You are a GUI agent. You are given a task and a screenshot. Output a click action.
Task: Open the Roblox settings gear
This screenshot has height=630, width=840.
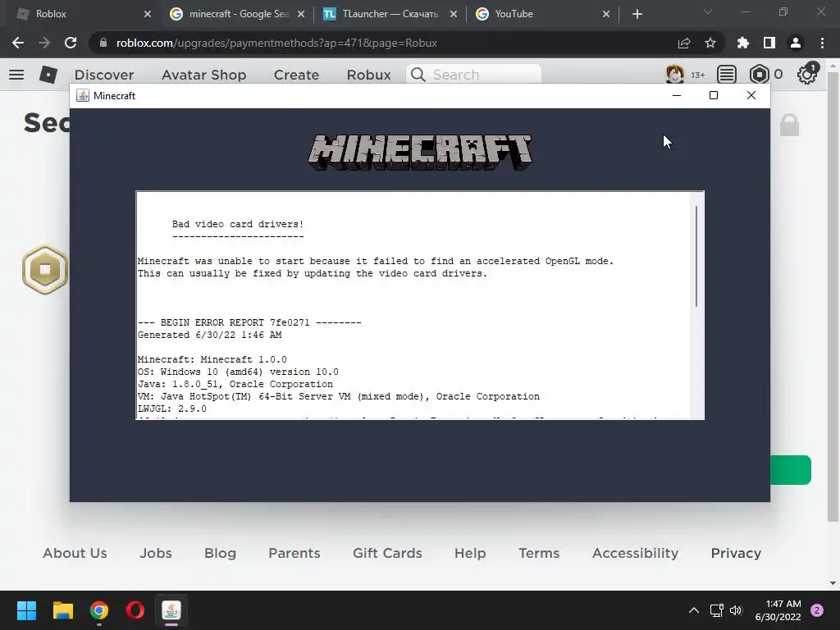(807, 75)
